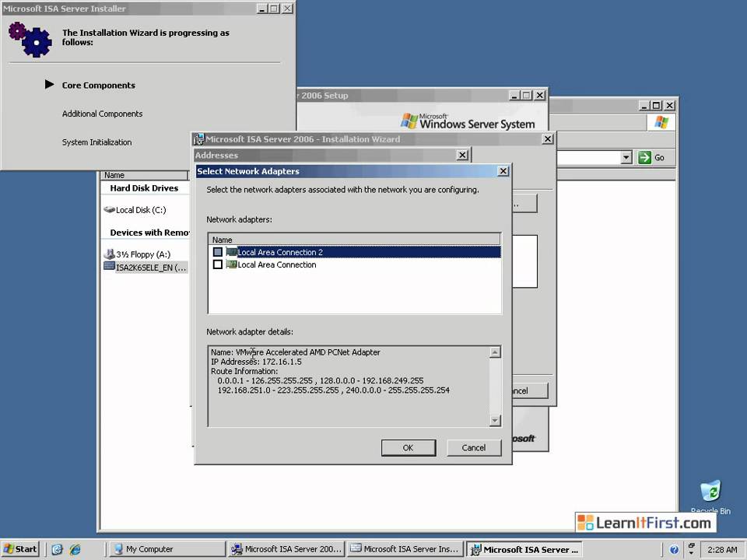The image size is (747, 560).
Task: Click the green Go arrow button
Action: click(x=644, y=157)
